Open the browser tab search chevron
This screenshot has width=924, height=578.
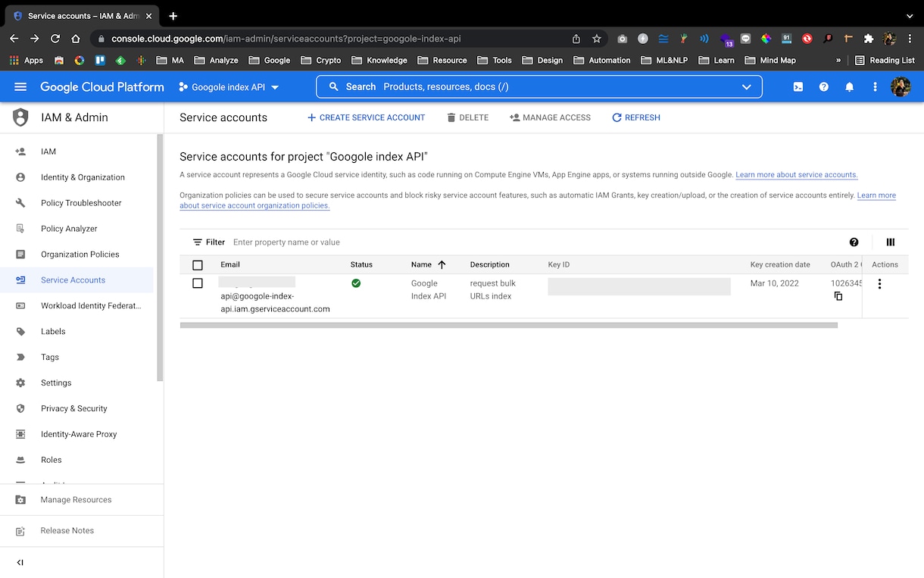click(x=910, y=16)
